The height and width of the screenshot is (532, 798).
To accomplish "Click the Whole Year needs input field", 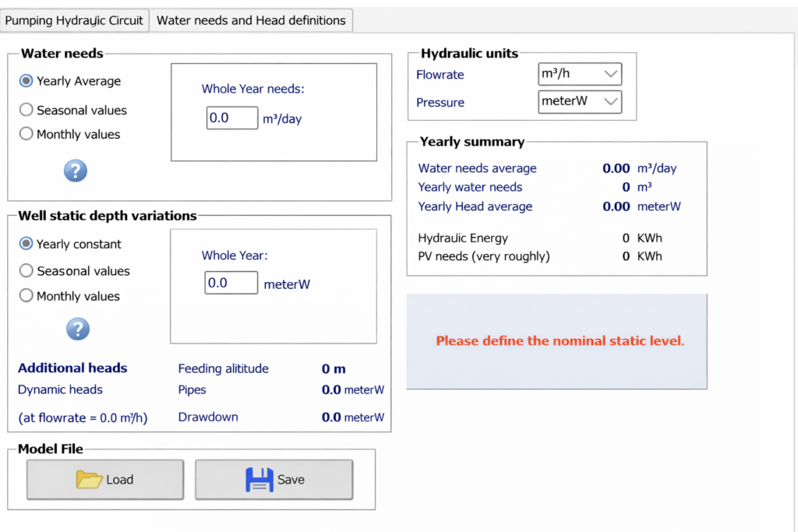I will coord(232,118).
